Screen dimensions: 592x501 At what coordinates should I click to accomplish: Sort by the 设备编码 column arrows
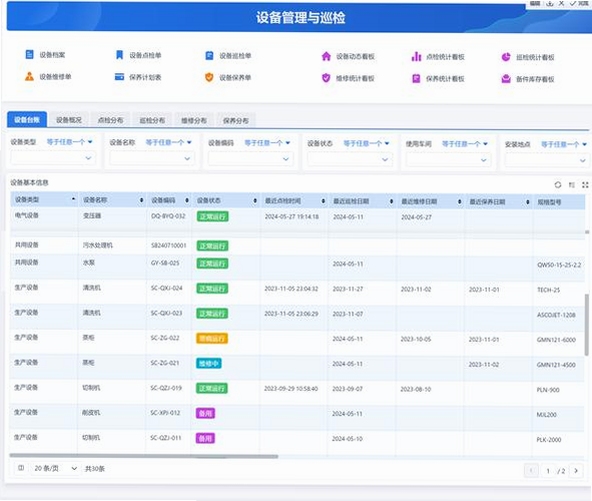tap(187, 200)
